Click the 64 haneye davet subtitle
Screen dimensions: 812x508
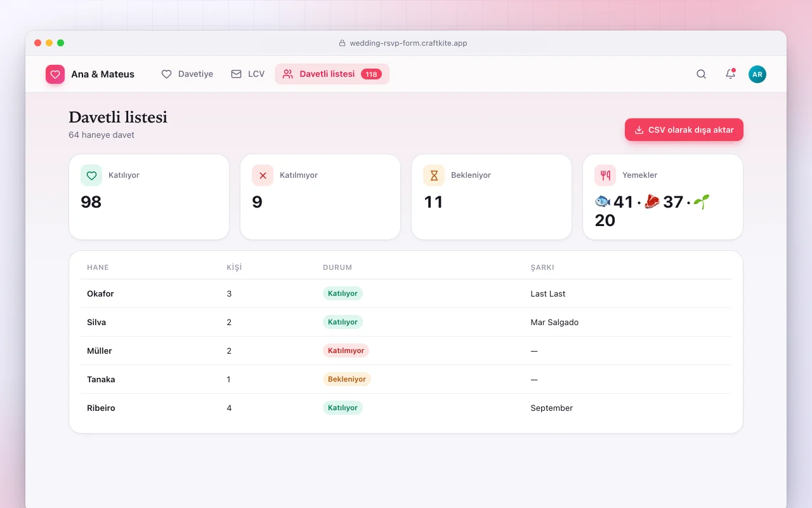point(101,135)
